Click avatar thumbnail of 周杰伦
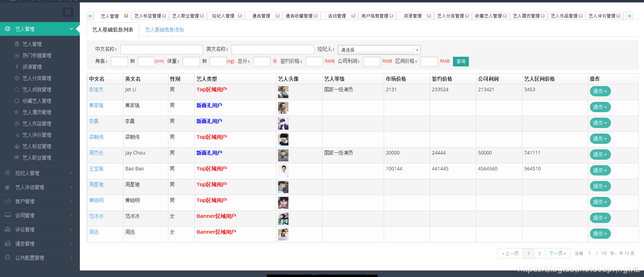This screenshot has width=644, height=277. click(283, 156)
